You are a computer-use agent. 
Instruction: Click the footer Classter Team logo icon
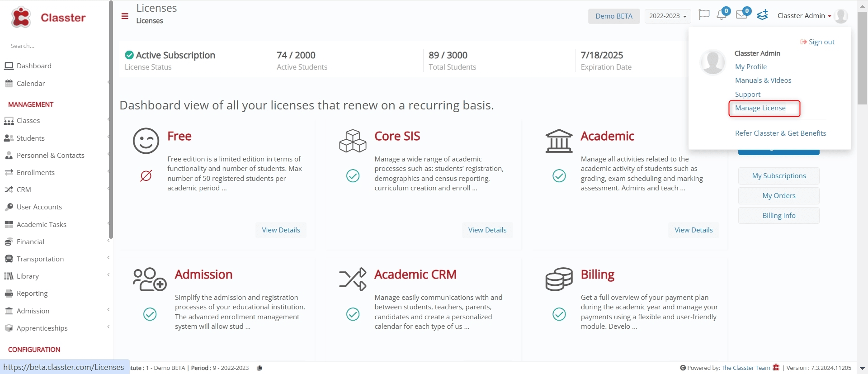(x=776, y=368)
